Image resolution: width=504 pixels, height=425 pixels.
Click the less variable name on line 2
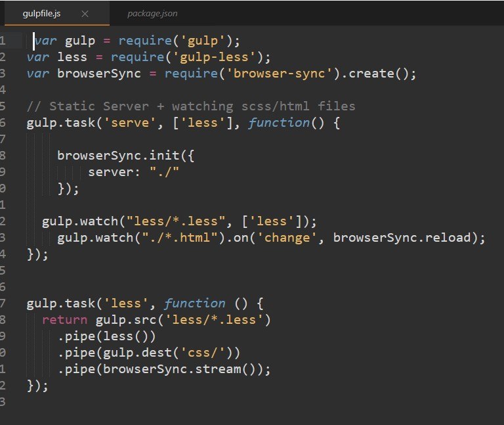coord(72,57)
